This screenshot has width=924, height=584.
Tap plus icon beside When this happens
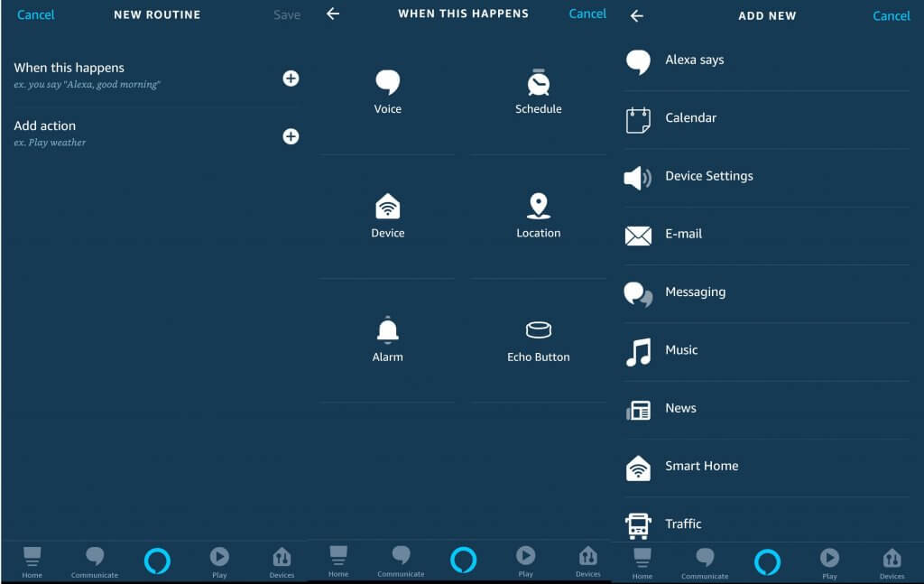click(291, 79)
